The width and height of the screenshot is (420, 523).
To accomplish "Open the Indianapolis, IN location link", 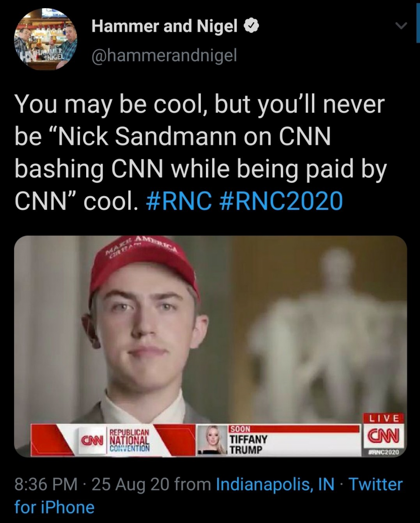I will [275, 484].
